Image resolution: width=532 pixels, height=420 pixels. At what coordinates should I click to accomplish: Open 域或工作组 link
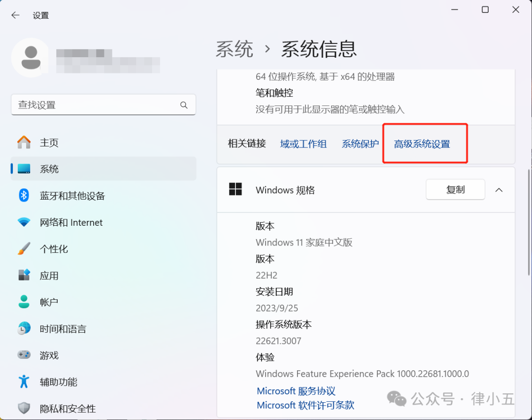coord(303,143)
